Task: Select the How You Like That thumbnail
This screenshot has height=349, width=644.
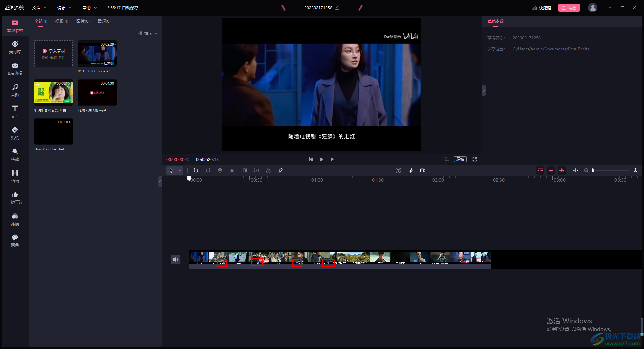Action: 53,132
